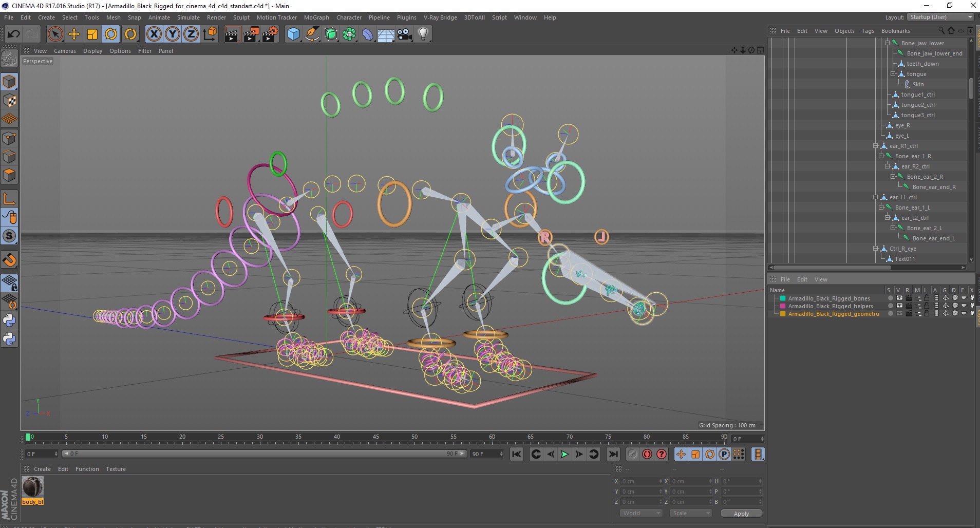Click the X position input field
The height and width of the screenshot is (528, 980).
tap(642, 481)
